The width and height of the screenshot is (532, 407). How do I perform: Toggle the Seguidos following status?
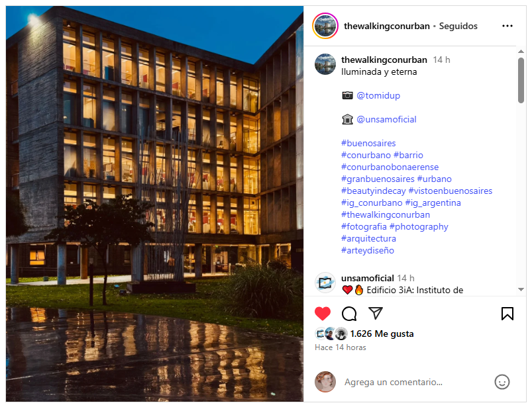tap(458, 26)
